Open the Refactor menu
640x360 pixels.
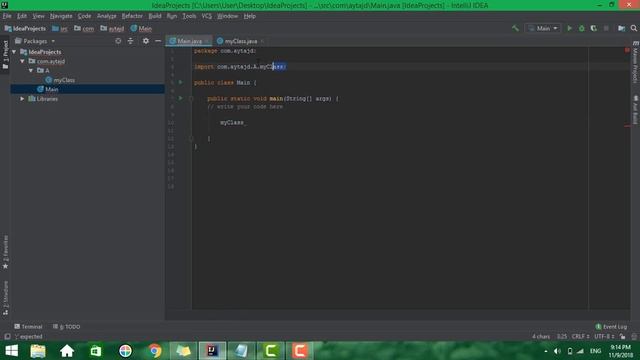(x=132, y=16)
